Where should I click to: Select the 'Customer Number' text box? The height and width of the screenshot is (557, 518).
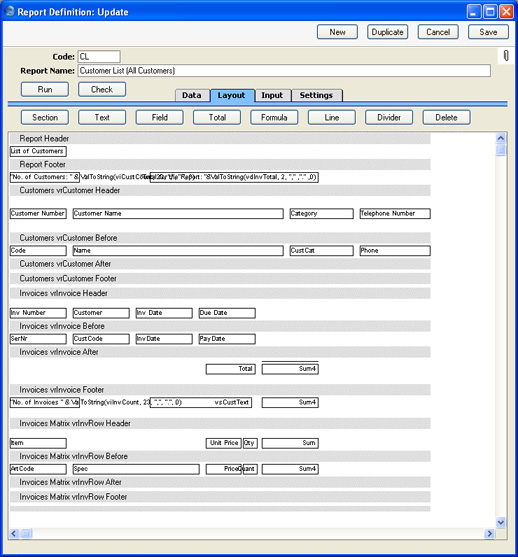coord(38,213)
